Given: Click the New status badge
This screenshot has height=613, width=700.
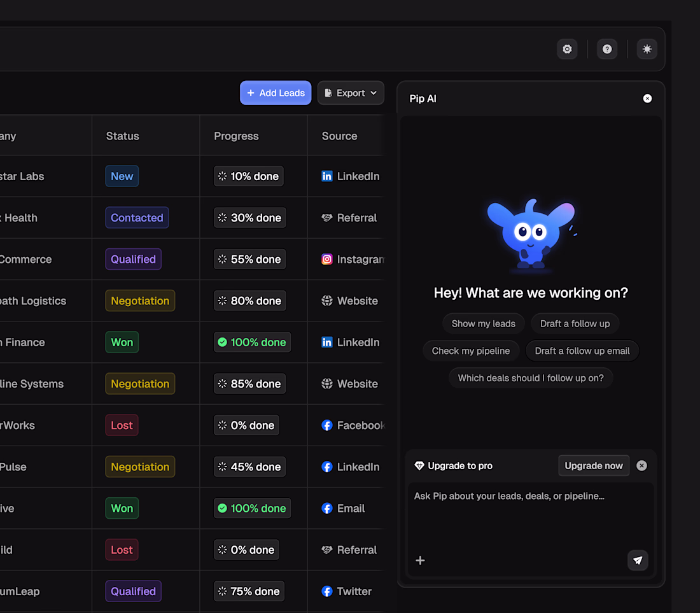Looking at the screenshot, I should tap(122, 176).
